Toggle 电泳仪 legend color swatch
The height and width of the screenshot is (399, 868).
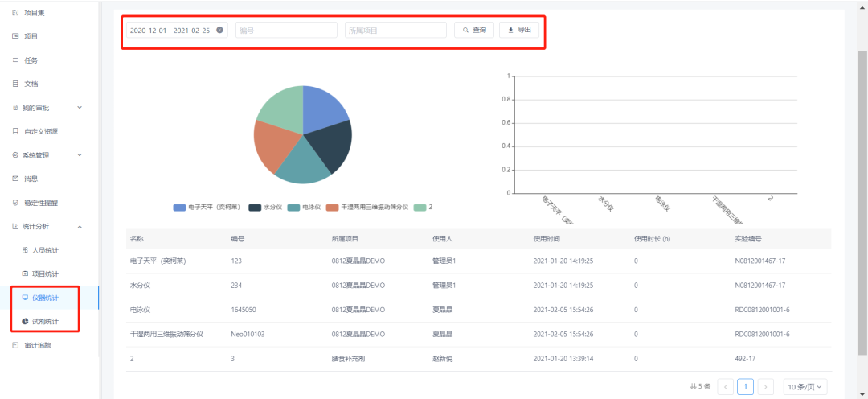point(293,208)
